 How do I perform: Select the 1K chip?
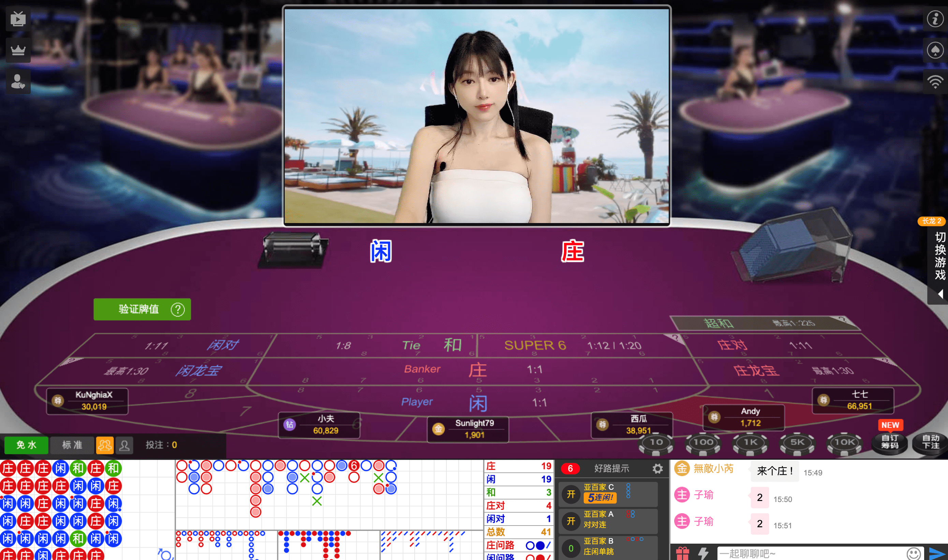pyautogui.click(x=750, y=443)
